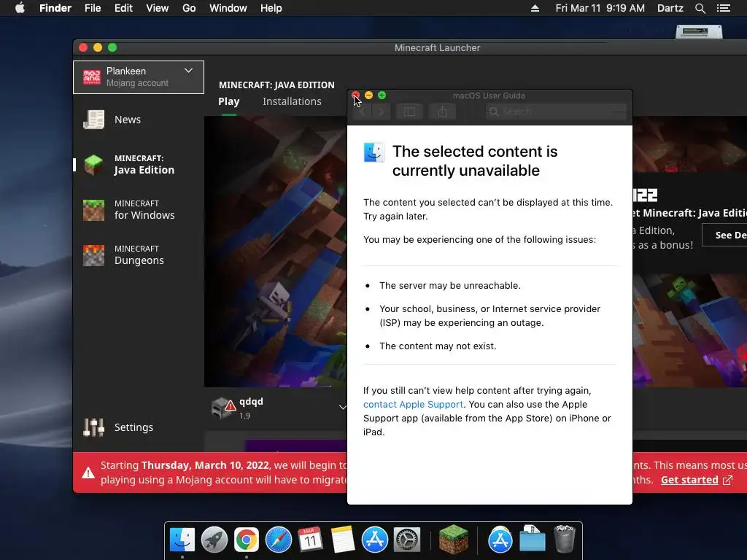
Task: Open the Help menu
Action: [271, 8]
